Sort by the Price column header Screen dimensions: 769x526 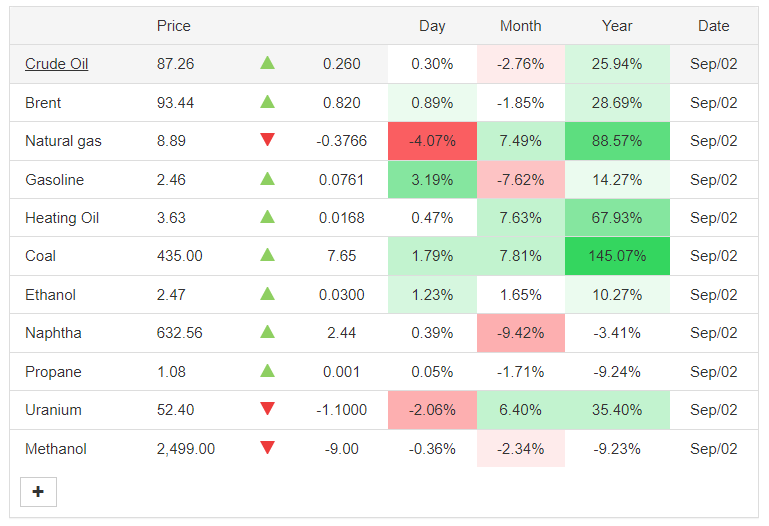tap(174, 25)
